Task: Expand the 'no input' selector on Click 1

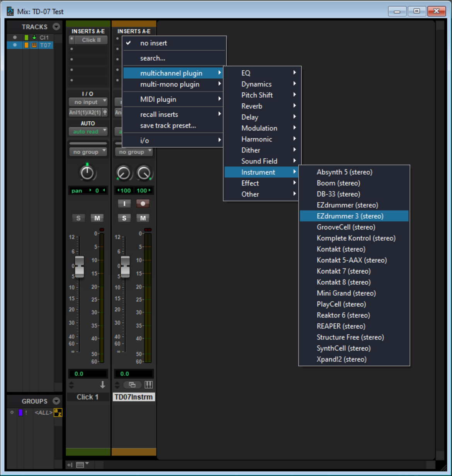Action: (x=88, y=102)
